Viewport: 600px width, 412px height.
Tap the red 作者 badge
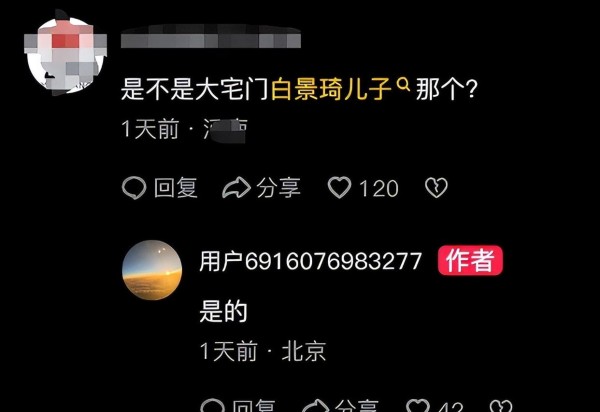470,261
